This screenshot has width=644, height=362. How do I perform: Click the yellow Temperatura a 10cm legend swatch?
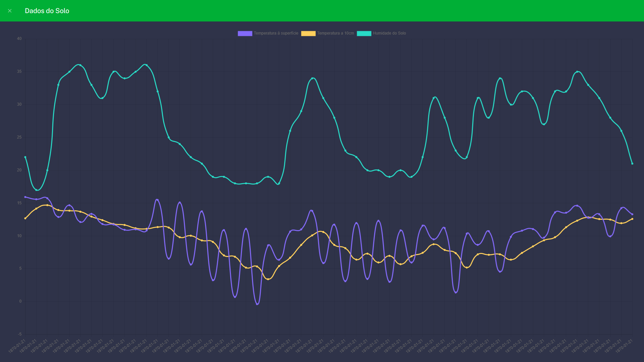tap(308, 33)
